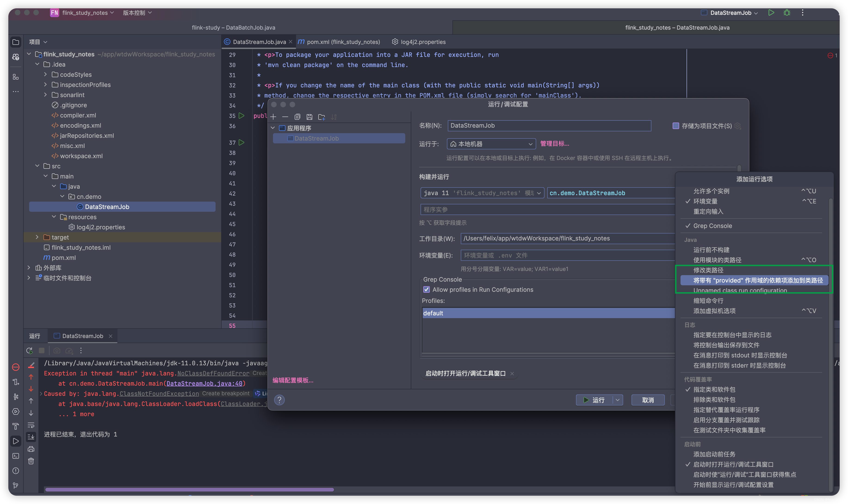Click the green Run icon in top toolbar
The height and width of the screenshot is (504, 848).
coord(771,12)
